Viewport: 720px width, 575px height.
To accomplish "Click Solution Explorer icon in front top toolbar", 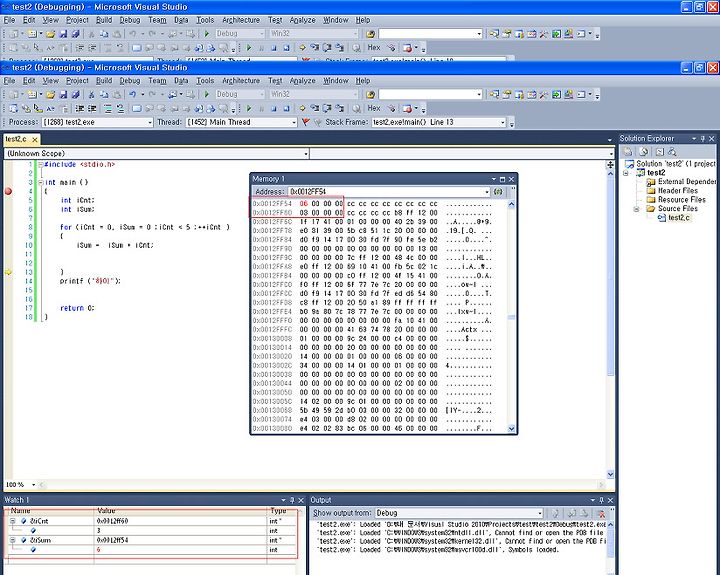I will (x=494, y=95).
